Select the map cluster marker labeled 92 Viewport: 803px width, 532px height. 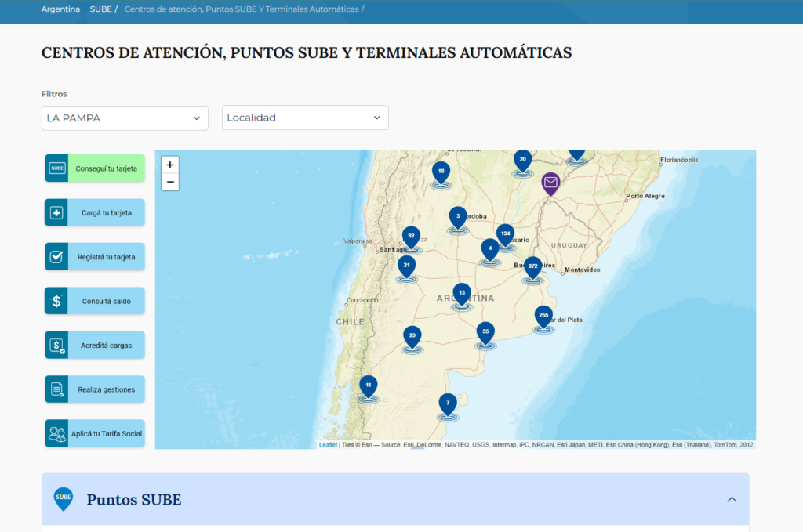pyautogui.click(x=411, y=239)
